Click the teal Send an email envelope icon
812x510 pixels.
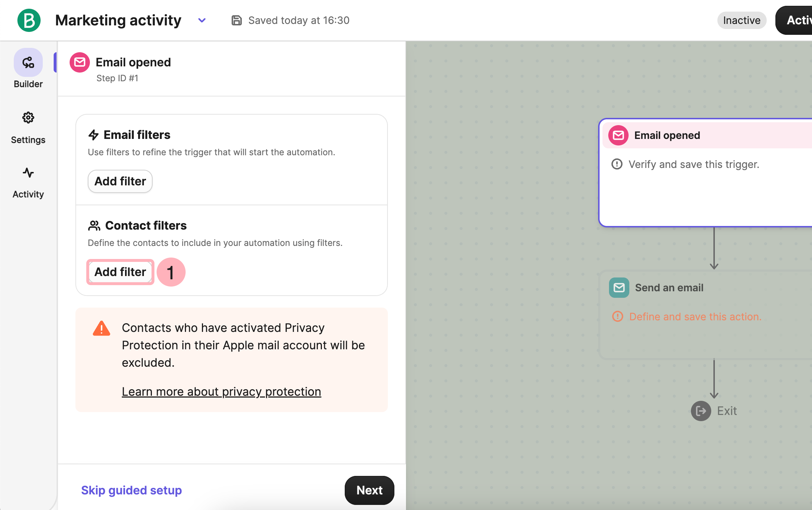pyautogui.click(x=619, y=288)
